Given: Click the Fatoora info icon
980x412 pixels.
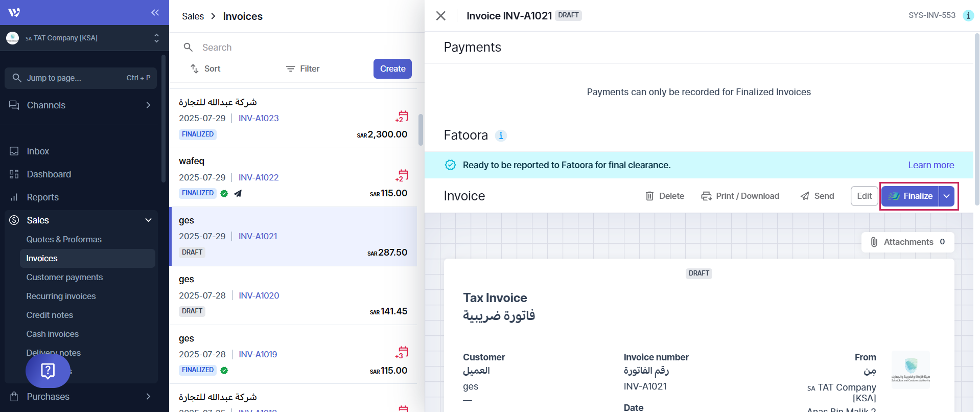Looking at the screenshot, I should [x=501, y=135].
